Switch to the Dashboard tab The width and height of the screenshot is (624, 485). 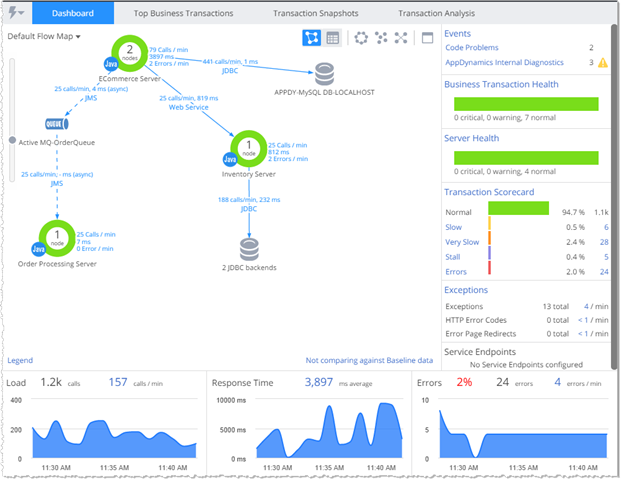73,13
